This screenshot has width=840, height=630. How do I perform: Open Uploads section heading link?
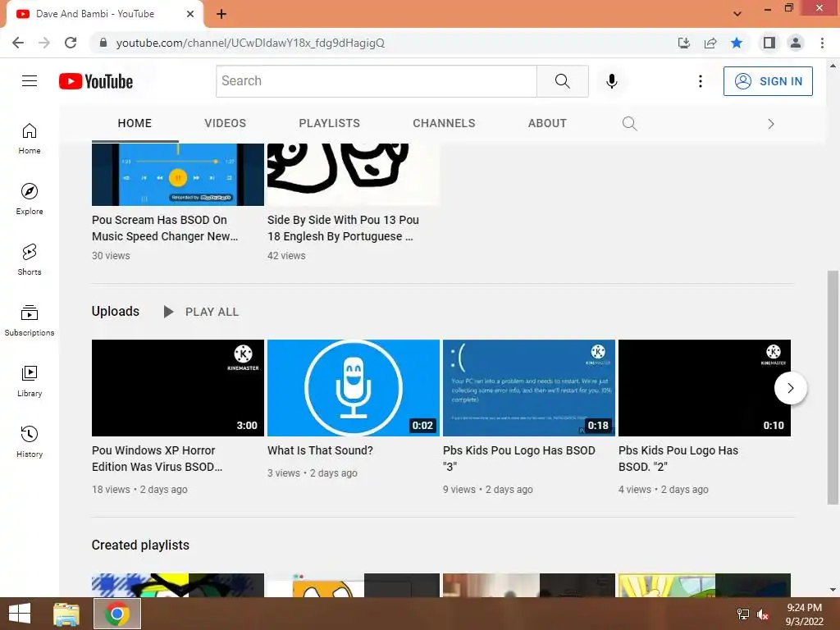click(x=115, y=311)
